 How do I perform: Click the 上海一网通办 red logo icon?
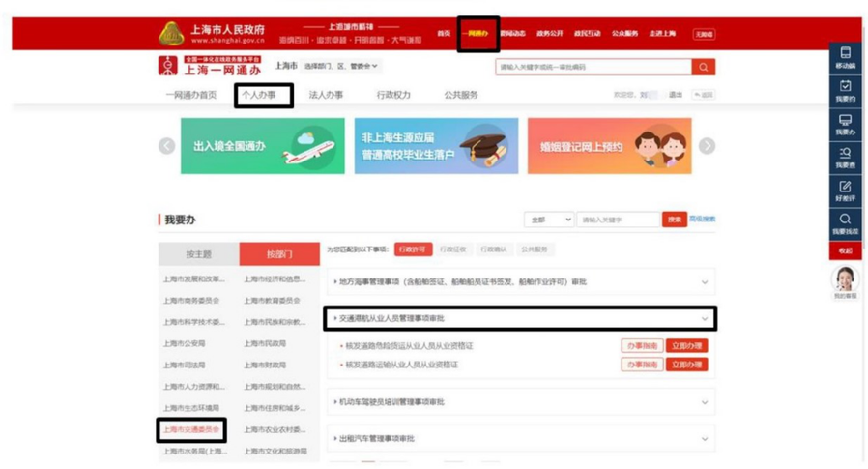click(x=168, y=66)
